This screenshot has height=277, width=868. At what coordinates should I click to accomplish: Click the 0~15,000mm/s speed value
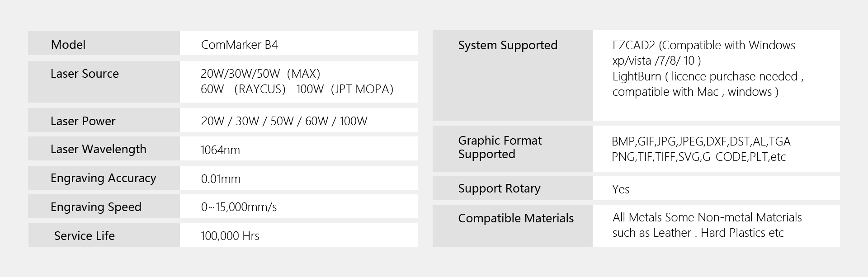(239, 207)
